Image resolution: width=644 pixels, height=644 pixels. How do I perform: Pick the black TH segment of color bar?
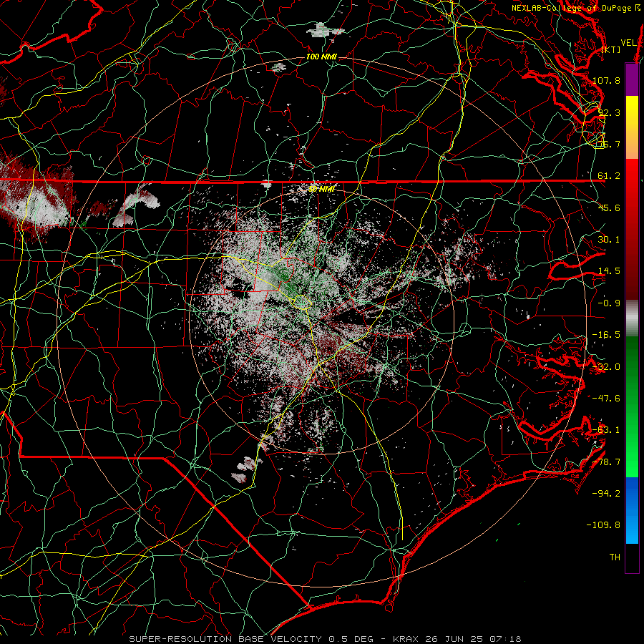point(632,557)
